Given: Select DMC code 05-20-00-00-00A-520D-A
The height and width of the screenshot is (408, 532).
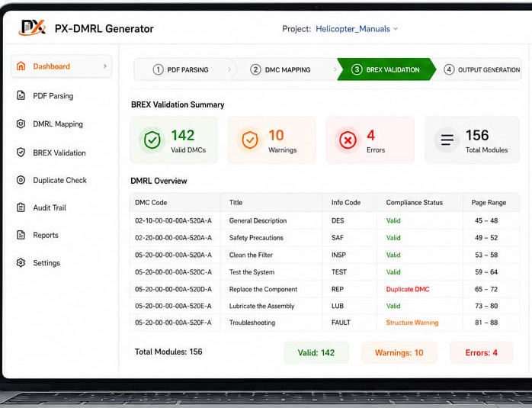Looking at the screenshot, I should coord(173,289).
